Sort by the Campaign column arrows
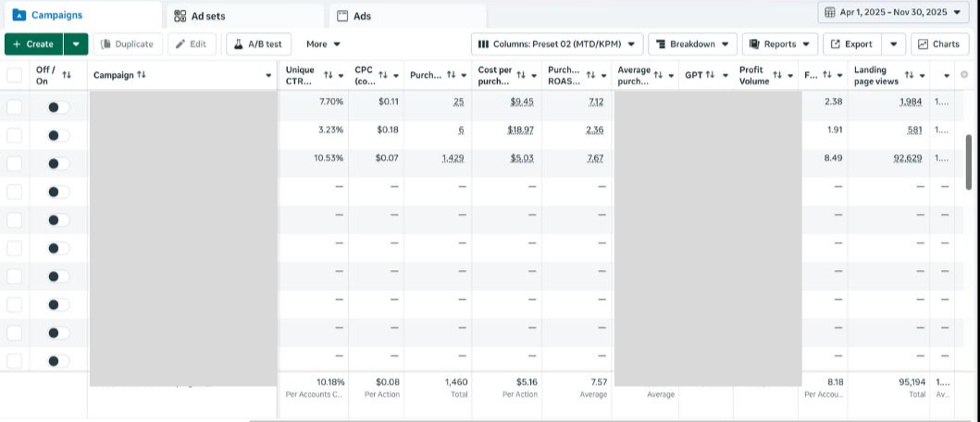Viewport: 980px width, 422px height. click(x=142, y=75)
